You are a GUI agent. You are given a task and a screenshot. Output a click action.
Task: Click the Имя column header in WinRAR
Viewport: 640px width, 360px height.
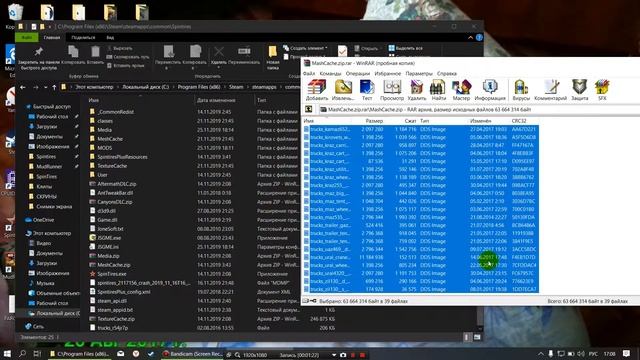(x=309, y=121)
